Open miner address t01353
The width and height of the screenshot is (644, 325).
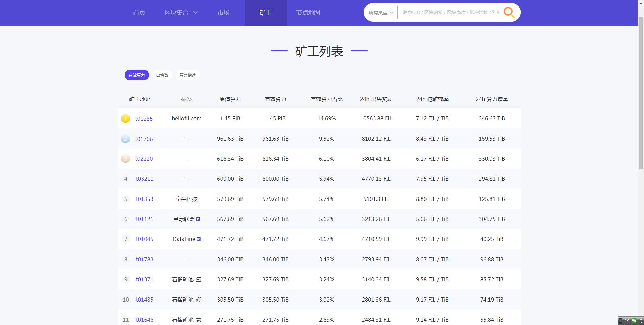click(x=145, y=199)
